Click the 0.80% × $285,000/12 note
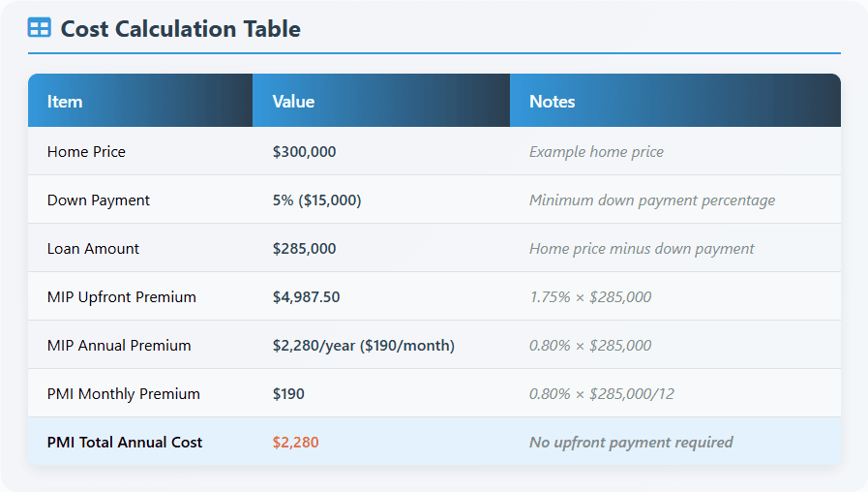Image resolution: width=868 pixels, height=492 pixels. 602,394
